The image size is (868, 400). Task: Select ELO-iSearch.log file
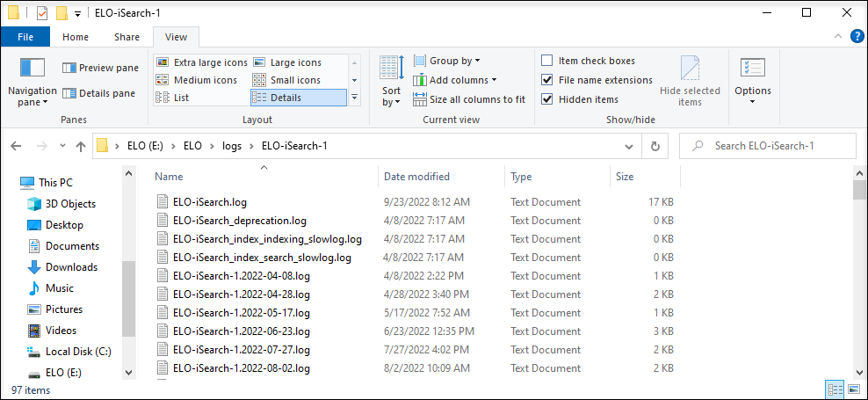point(210,201)
